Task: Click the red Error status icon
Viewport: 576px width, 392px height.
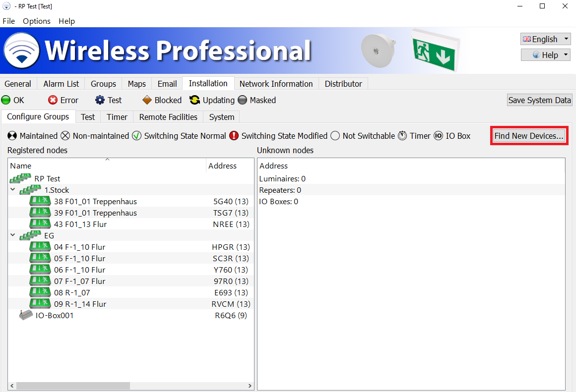Action: click(x=53, y=100)
